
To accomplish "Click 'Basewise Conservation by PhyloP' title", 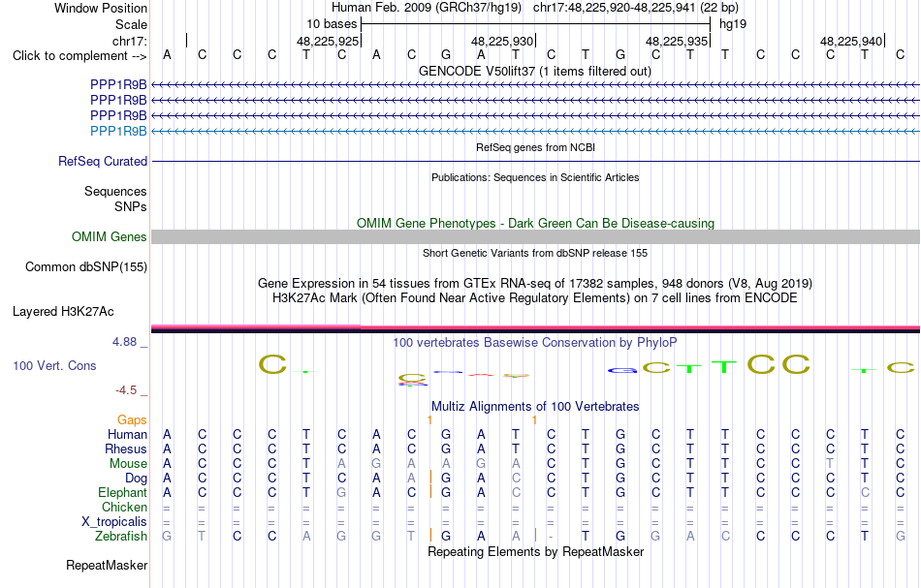I will click(535, 342).
